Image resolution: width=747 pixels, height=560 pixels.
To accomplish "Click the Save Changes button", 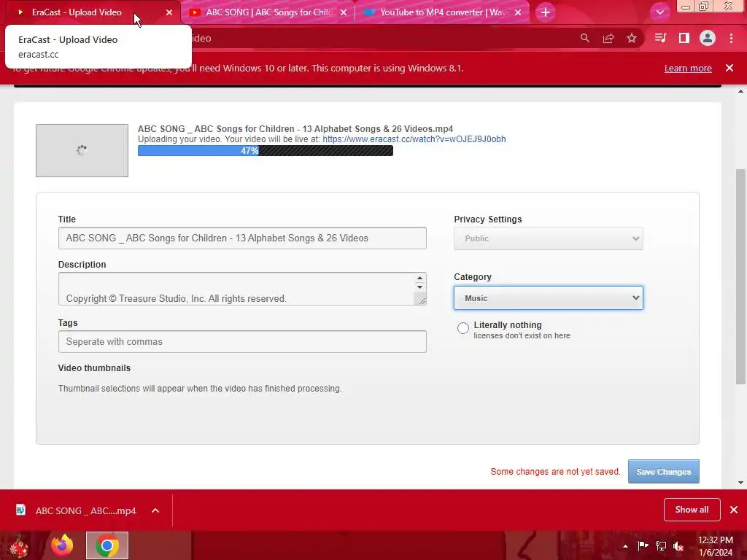I will 664,472.
